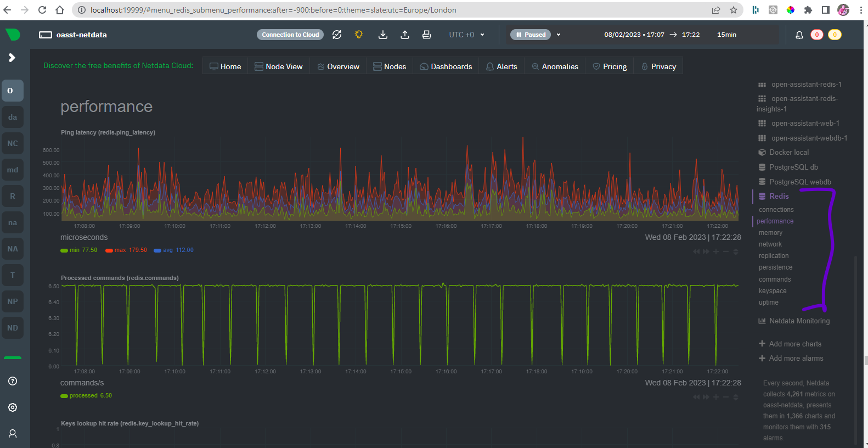This screenshot has height=448, width=868.
Task: Jump to Redis connections submenu
Action: pyautogui.click(x=776, y=210)
